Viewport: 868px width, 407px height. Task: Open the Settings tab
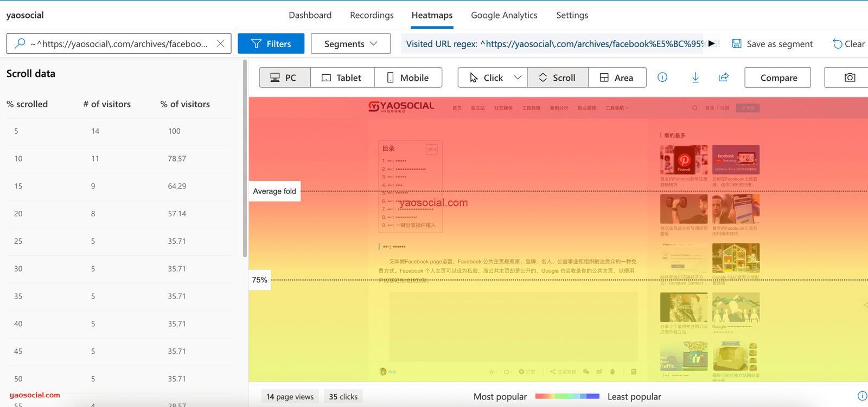(572, 15)
